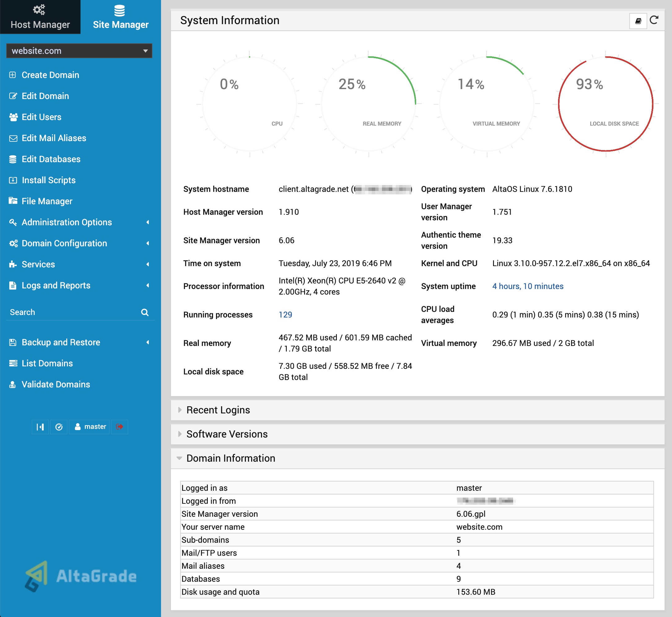The height and width of the screenshot is (617, 672).
Task: Expand the Services submenu arrow
Action: (x=148, y=265)
